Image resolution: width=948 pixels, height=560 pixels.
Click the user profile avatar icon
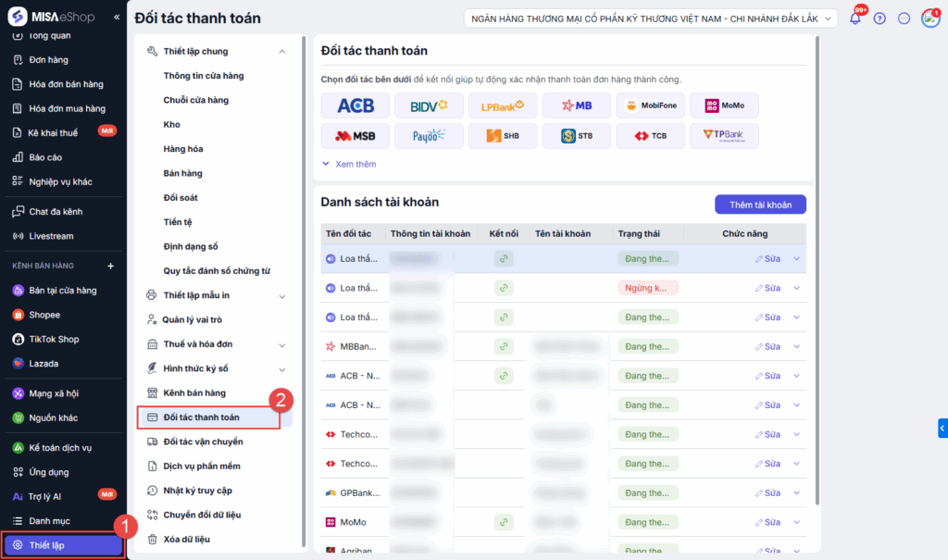coord(929,18)
